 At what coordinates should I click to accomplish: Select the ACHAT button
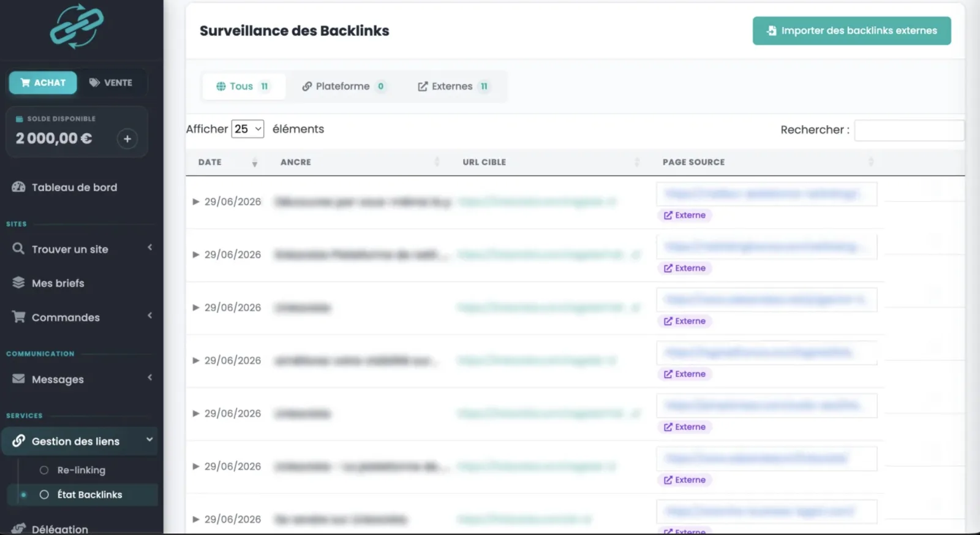tap(43, 83)
